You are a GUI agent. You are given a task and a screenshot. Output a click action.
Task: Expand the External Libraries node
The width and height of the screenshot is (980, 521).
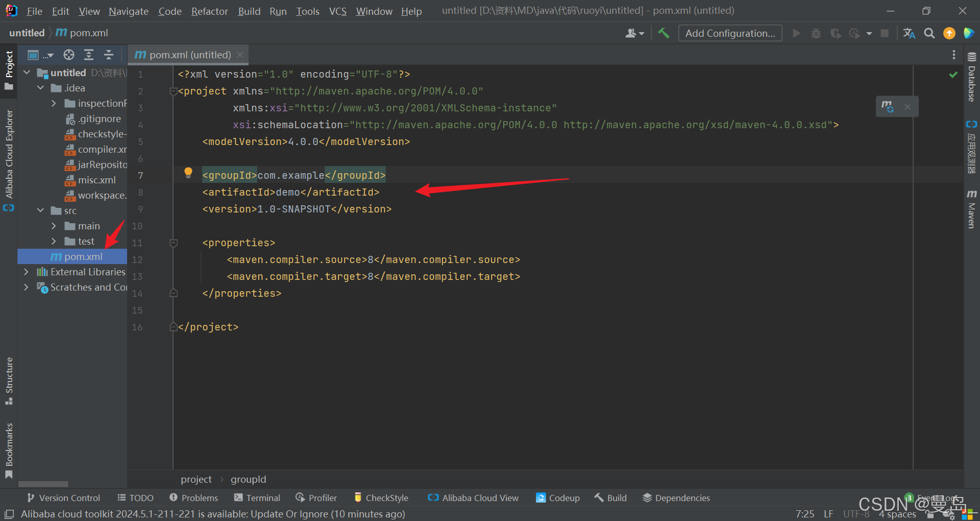(x=26, y=272)
